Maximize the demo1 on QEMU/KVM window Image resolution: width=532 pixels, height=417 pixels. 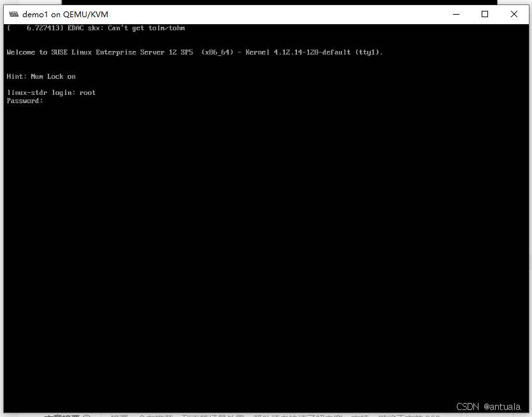point(485,14)
